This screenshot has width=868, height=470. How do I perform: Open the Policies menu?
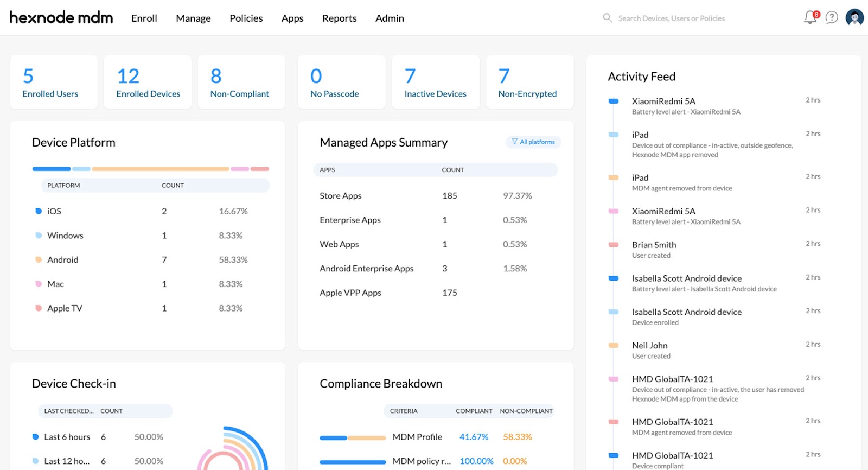click(x=246, y=18)
